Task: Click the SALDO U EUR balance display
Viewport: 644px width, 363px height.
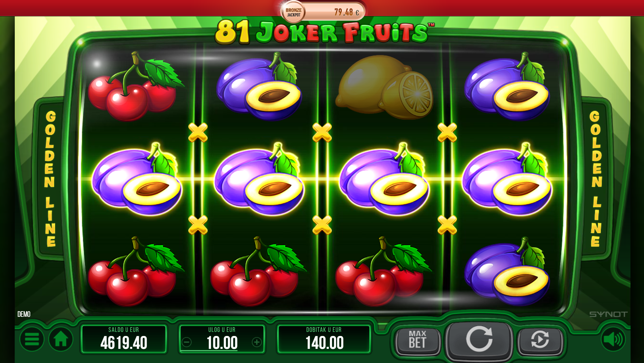Action: point(124,339)
